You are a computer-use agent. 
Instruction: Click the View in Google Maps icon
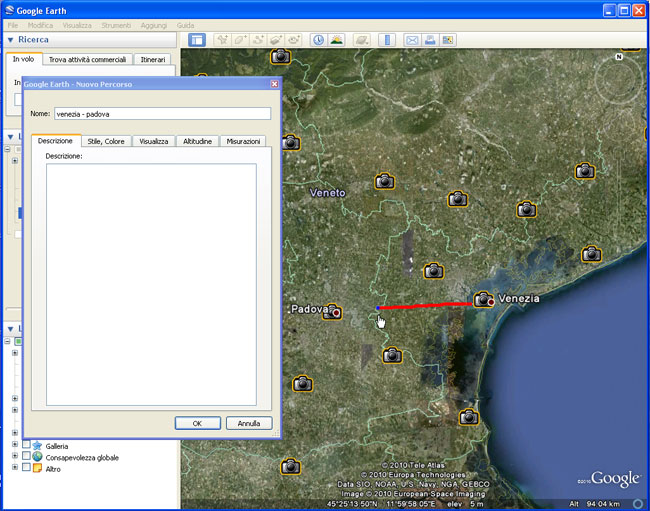[448, 40]
